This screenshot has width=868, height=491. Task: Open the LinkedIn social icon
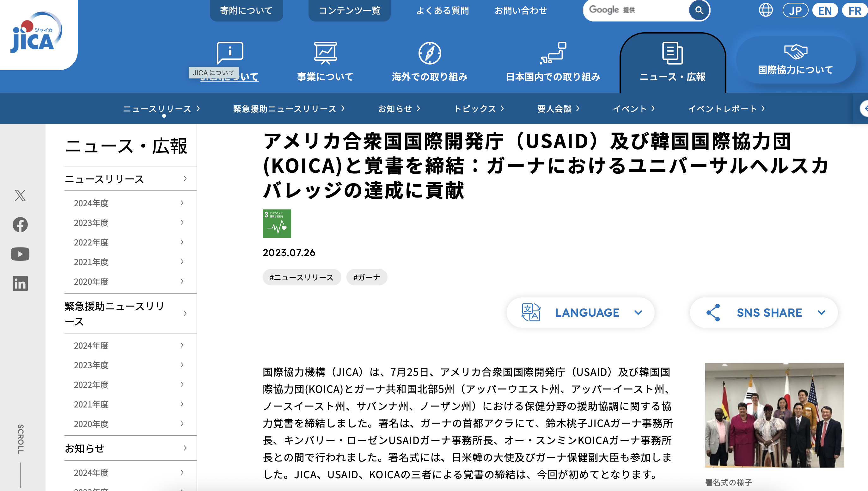[20, 283]
